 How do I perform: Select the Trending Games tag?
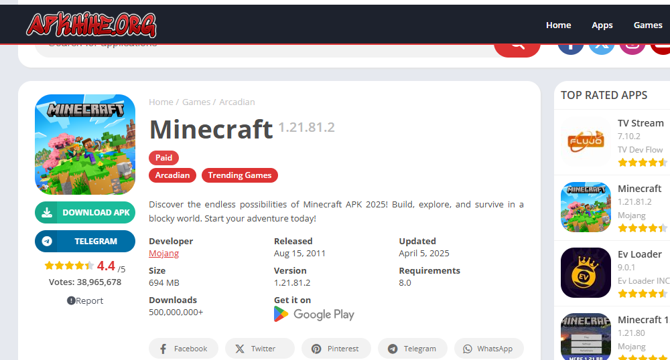click(x=240, y=175)
